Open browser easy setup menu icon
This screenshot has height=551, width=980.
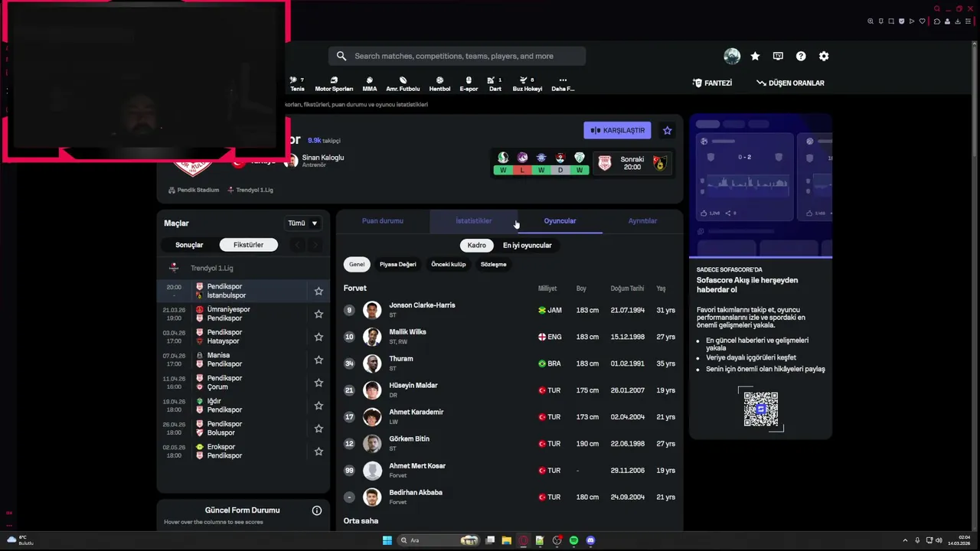coord(969,21)
